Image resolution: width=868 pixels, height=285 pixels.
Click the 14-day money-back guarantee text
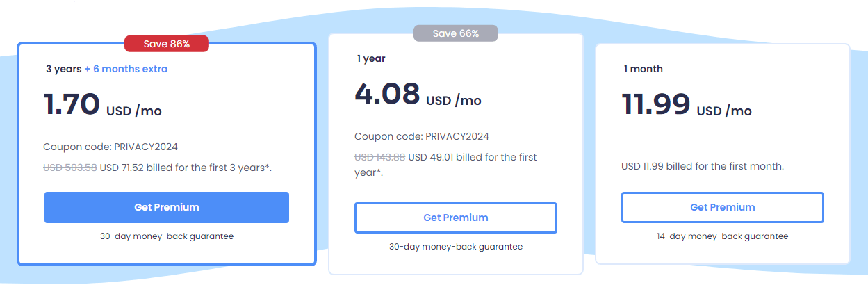[x=723, y=236]
